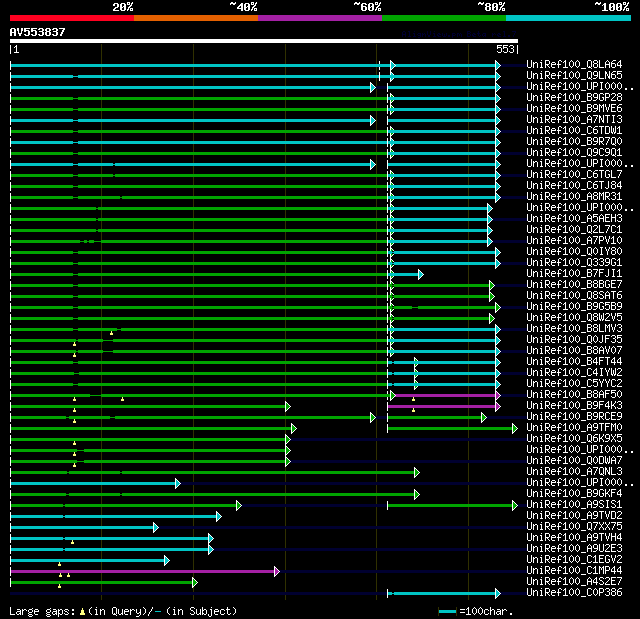Select the UniRef100_A7PV10 label
Image resolution: width=640 pixels, height=619 pixels.
click(574, 241)
